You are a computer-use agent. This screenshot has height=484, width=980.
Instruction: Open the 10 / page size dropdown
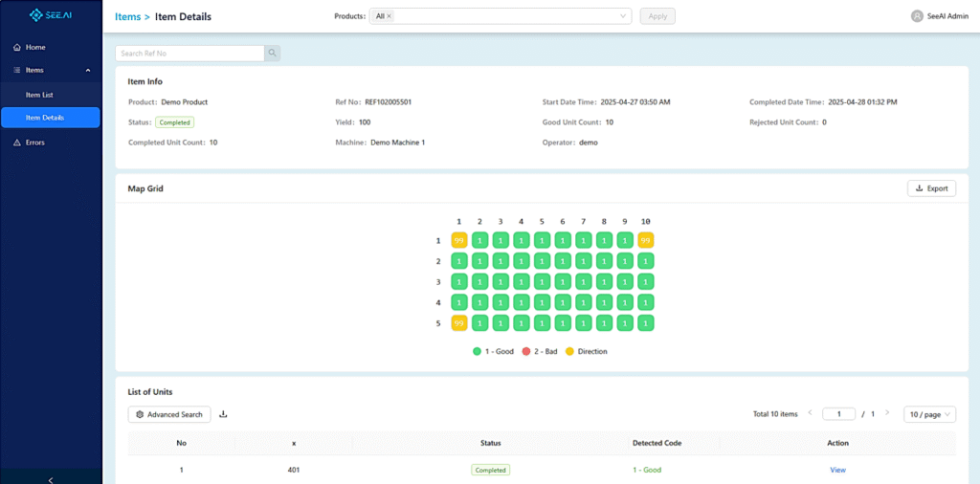929,414
